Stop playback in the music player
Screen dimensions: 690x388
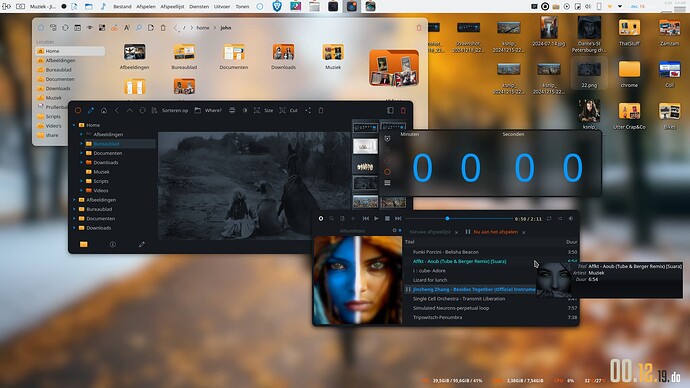tap(387, 218)
